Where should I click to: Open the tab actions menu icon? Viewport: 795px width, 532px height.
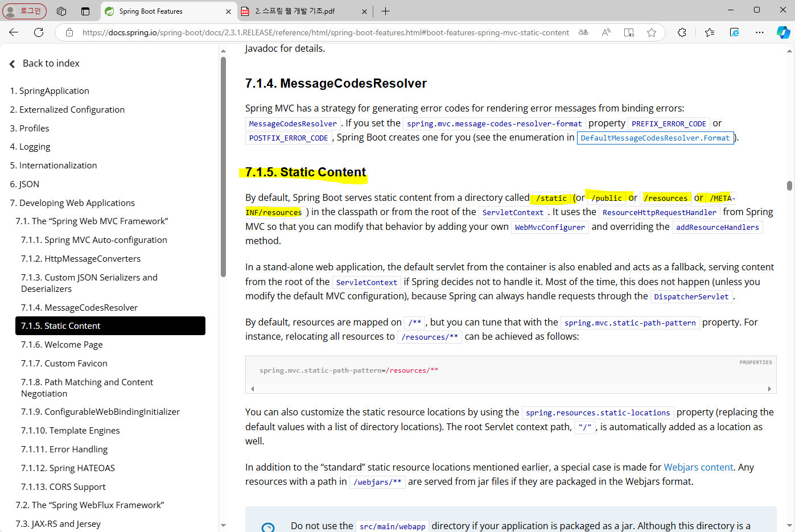pos(85,11)
